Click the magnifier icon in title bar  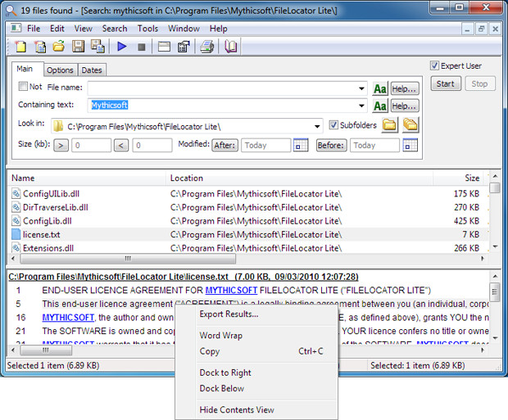[x=11, y=11]
